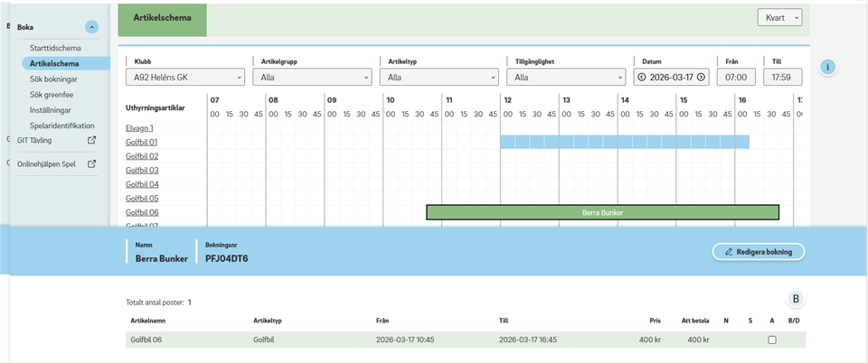Click the Från time input field

pos(735,78)
